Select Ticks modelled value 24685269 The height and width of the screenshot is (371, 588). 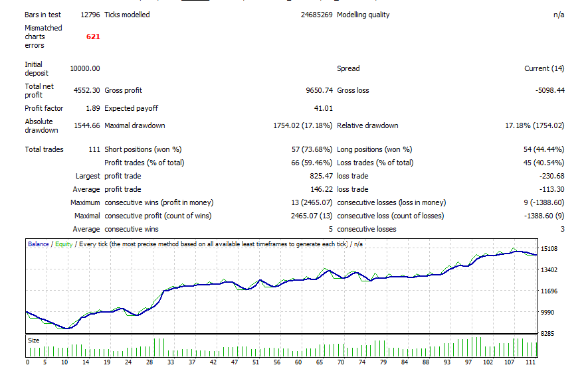point(316,15)
